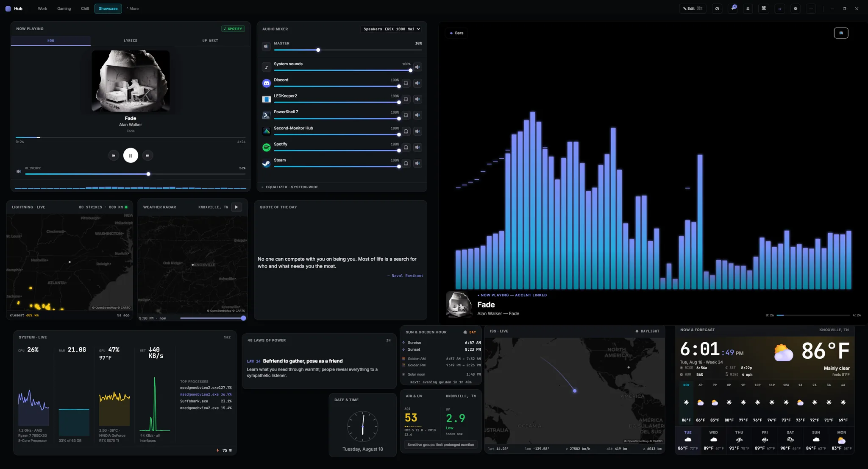Open the settings gear icon
Viewport: 868px width, 469px height.
(795, 8)
